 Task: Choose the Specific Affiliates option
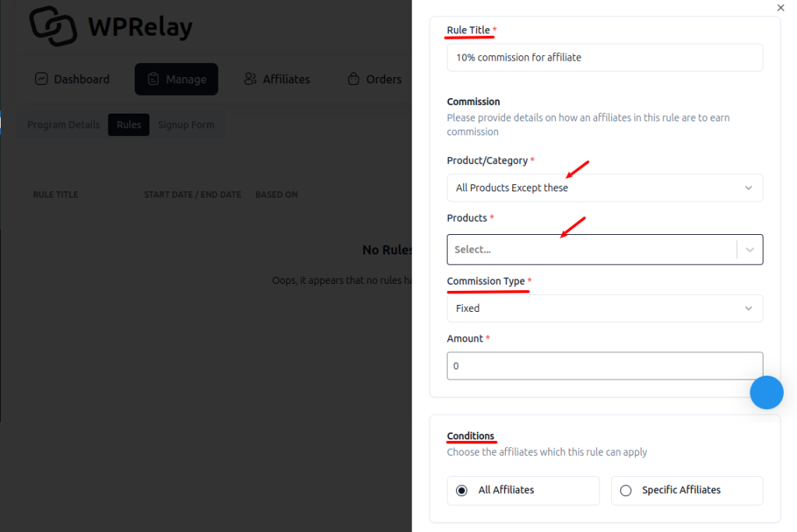tap(626, 490)
